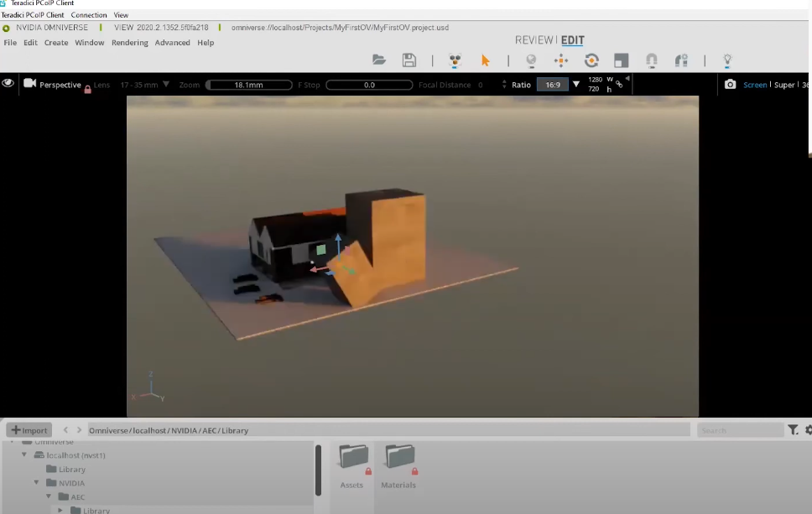Image resolution: width=812 pixels, height=514 pixels.
Task: Select Super capture option
Action: click(x=784, y=85)
